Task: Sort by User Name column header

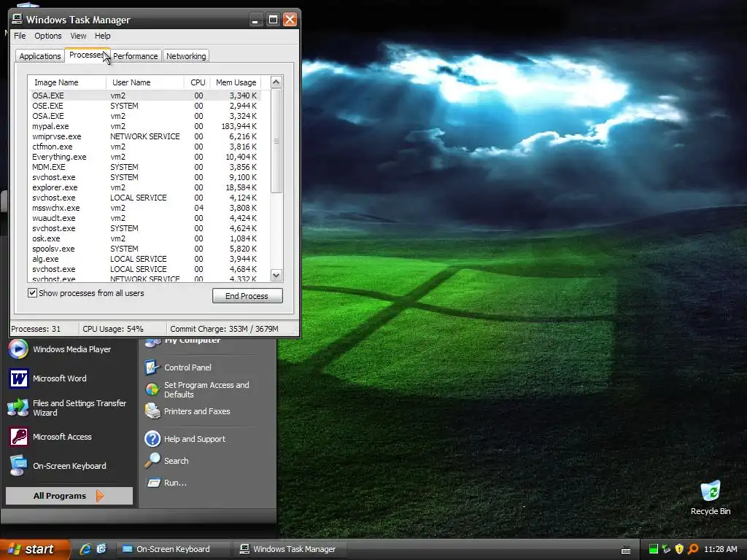Action: coord(145,82)
